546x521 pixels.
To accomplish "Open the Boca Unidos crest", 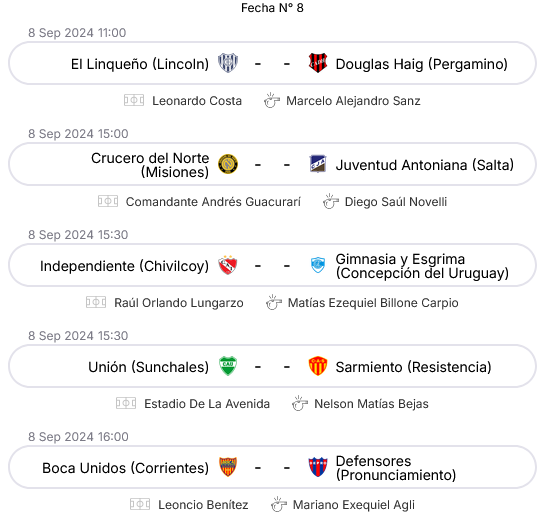I will (228, 467).
